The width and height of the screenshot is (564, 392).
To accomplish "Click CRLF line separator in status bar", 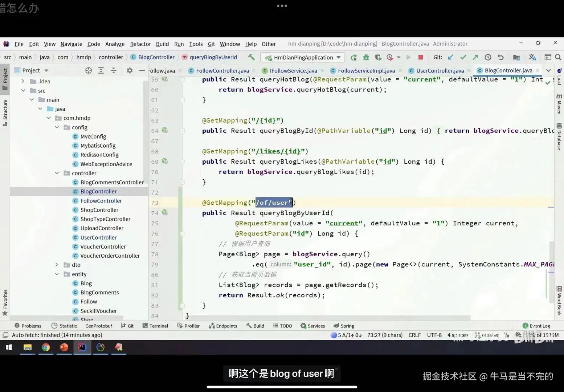I will [x=414, y=335].
